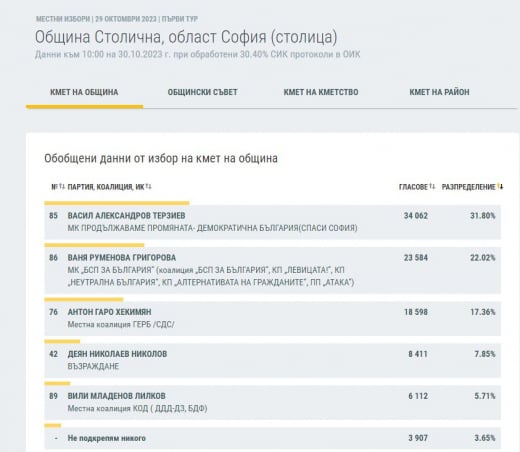The height and width of the screenshot is (452, 520).
Task: Sort by № column arrows icon
Action: tap(62, 187)
